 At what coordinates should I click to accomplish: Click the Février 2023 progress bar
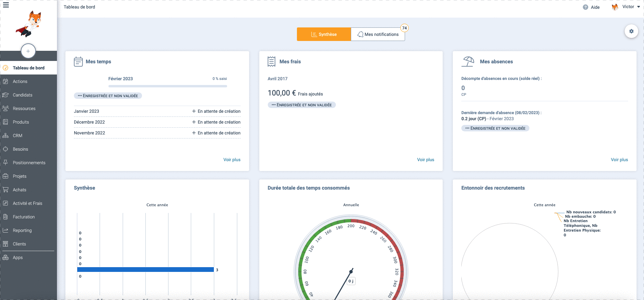click(x=168, y=86)
